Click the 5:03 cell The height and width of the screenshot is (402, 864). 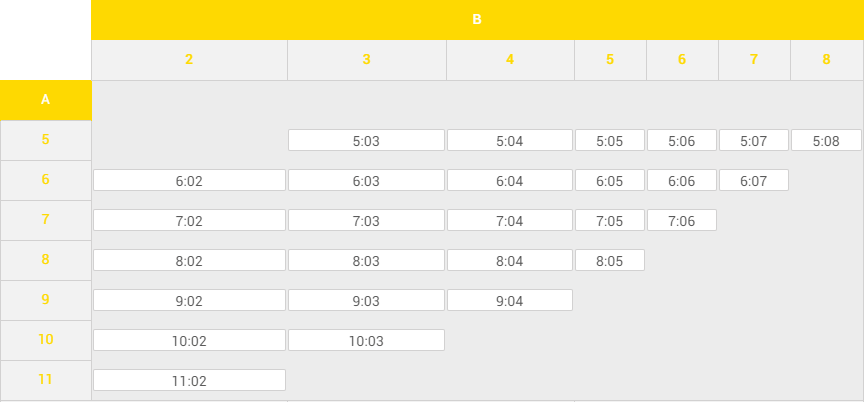pos(366,141)
